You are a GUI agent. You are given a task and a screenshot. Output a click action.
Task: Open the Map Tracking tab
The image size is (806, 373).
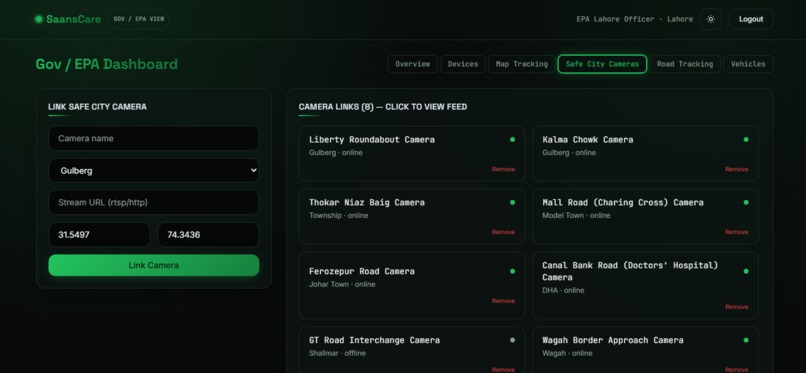[x=521, y=64]
